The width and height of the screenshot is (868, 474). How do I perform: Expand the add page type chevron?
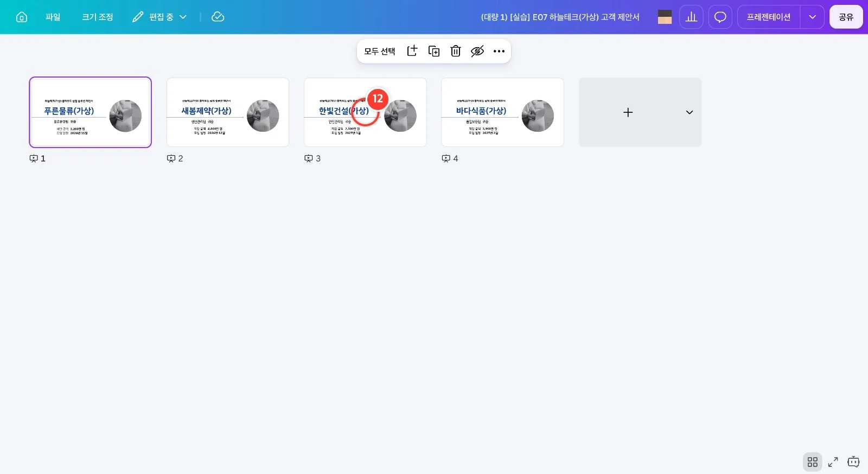pos(690,112)
